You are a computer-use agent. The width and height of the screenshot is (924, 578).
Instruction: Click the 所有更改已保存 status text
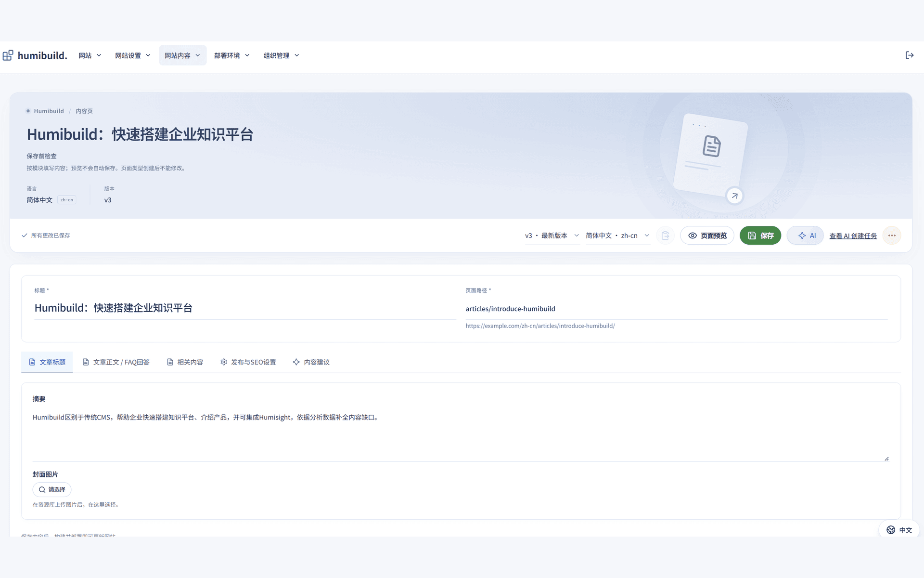51,236
